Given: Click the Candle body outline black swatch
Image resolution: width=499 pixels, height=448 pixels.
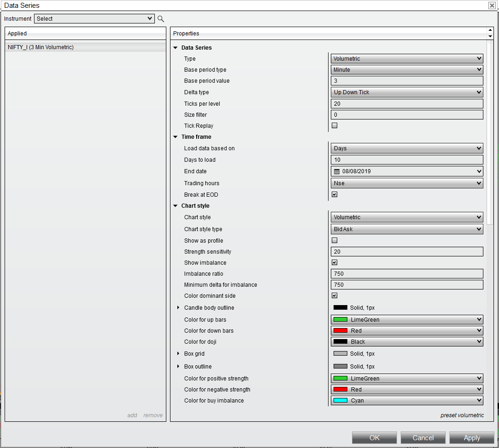Looking at the screenshot, I should (340, 308).
